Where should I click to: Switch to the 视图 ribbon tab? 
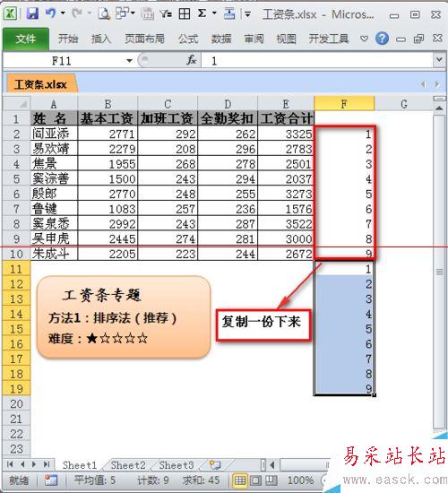286,39
